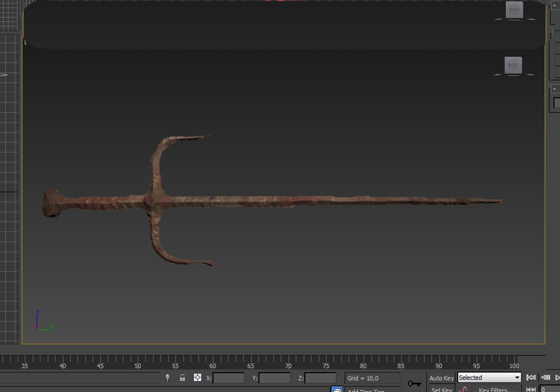
Task: Focus the X coordinate field
Action: pyautogui.click(x=228, y=378)
